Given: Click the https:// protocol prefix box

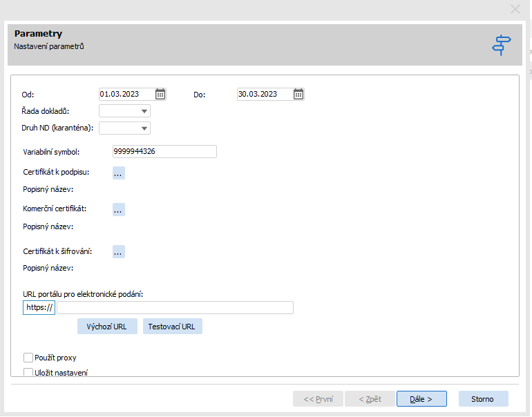Looking at the screenshot, I should pos(39,308).
